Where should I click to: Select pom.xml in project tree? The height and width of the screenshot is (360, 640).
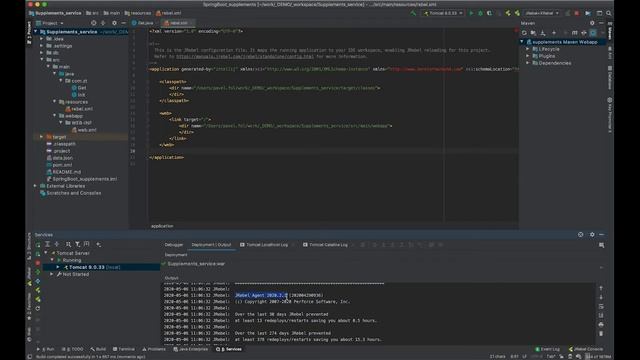pyautogui.click(x=59, y=165)
